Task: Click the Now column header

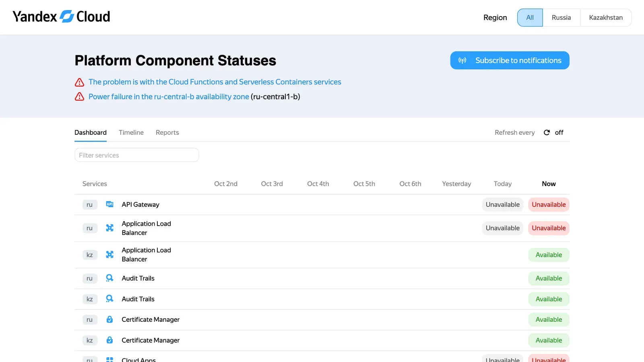Action: coord(549,184)
